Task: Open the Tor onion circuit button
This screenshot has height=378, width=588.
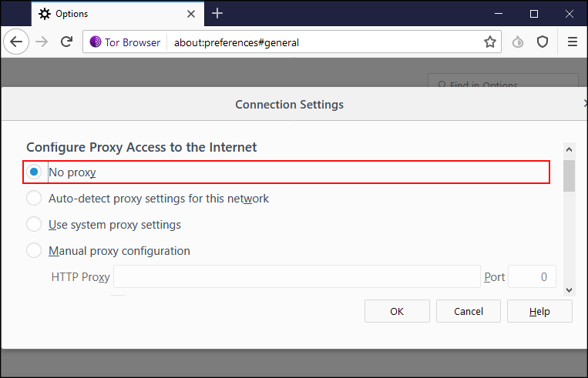Action: click(518, 42)
